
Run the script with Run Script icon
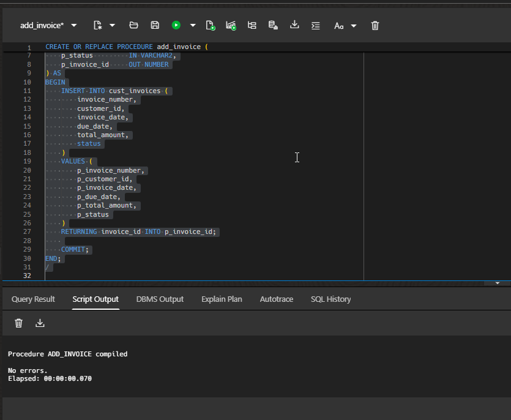[210, 25]
